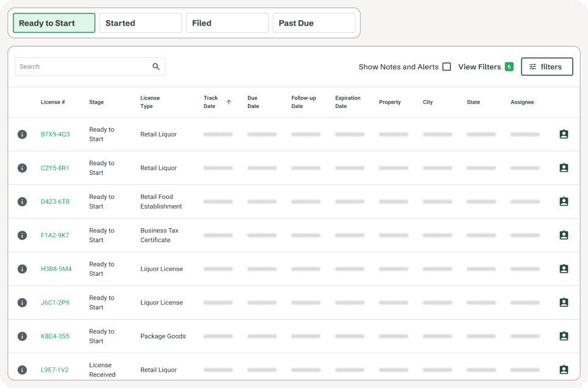The height and width of the screenshot is (388, 588).
Task: Switch to the Ready to Start tab
Action: tap(54, 23)
